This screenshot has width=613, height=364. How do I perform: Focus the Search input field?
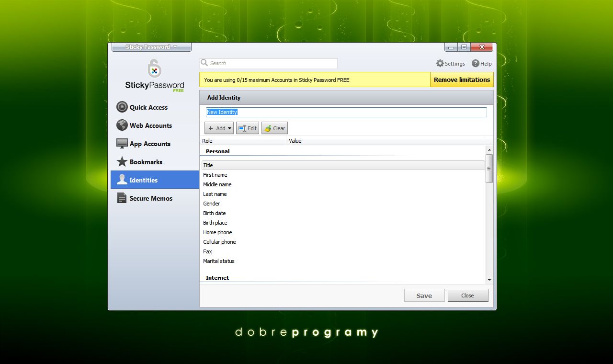pyautogui.click(x=269, y=63)
